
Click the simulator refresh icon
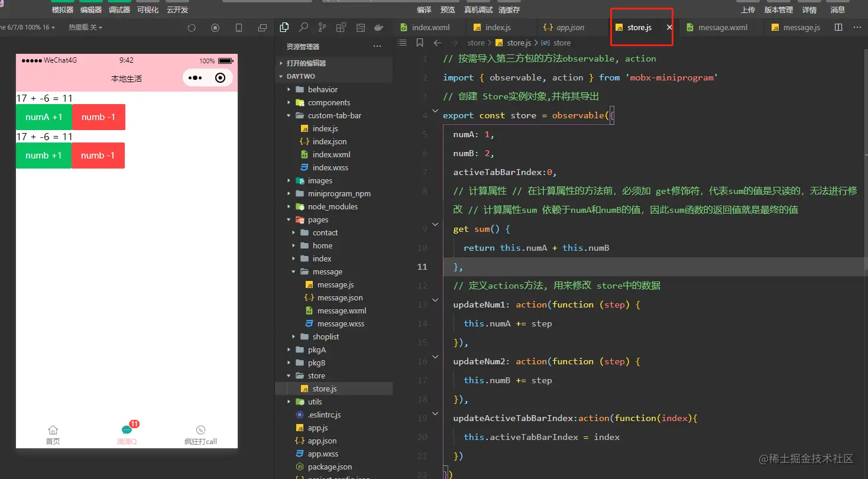coord(192,28)
